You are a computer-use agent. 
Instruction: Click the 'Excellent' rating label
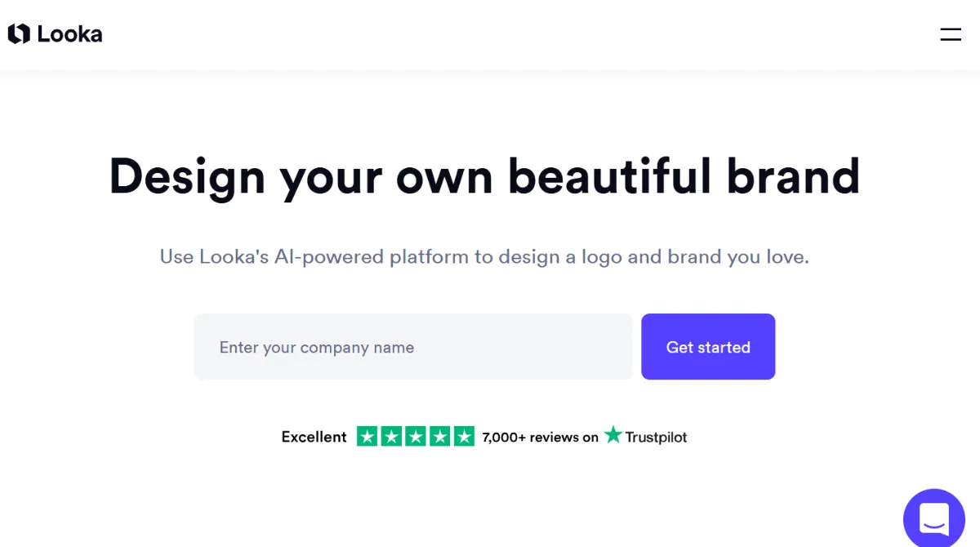314,437
